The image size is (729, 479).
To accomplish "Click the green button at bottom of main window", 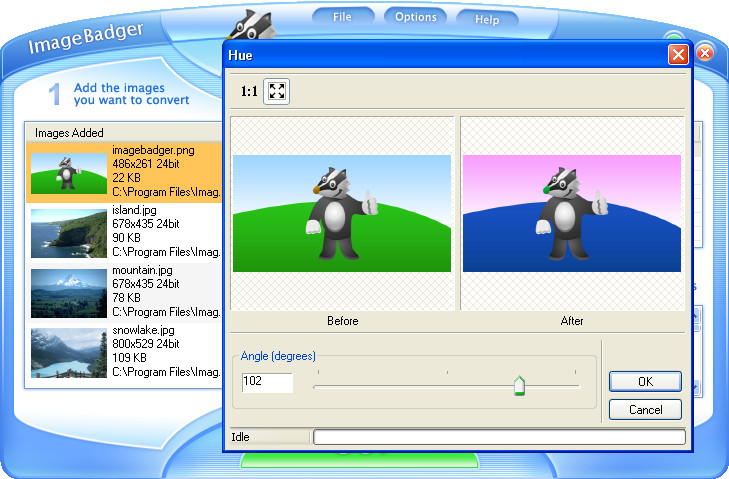I will coord(359,461).
